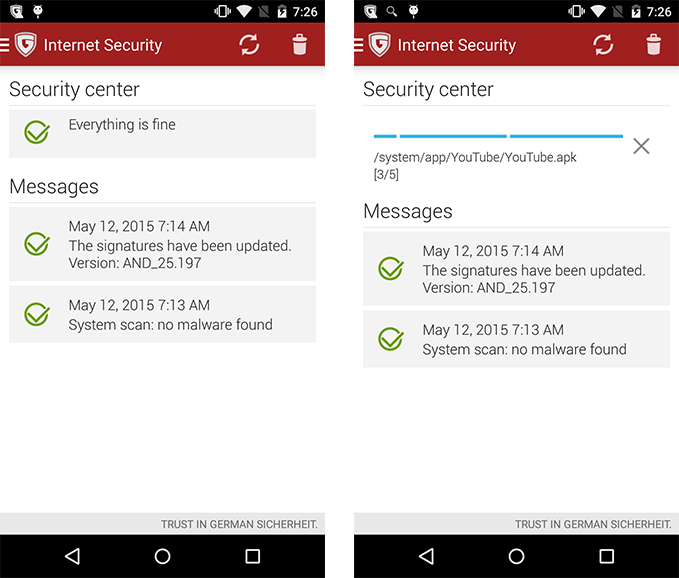Open 'no malware found' message on right screen
Image resolution: width=679 pixels, height=578 pixels.
pos(516,339)
